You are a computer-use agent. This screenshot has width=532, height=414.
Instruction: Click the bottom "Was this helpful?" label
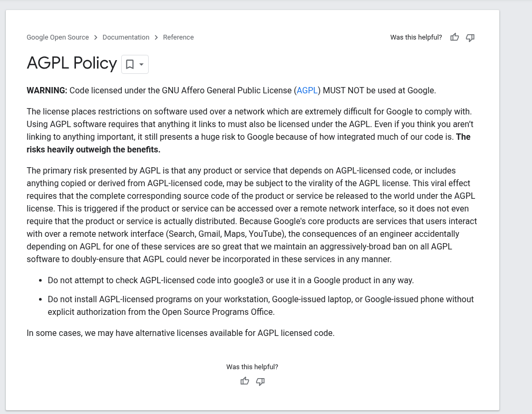tap(252, 367)
